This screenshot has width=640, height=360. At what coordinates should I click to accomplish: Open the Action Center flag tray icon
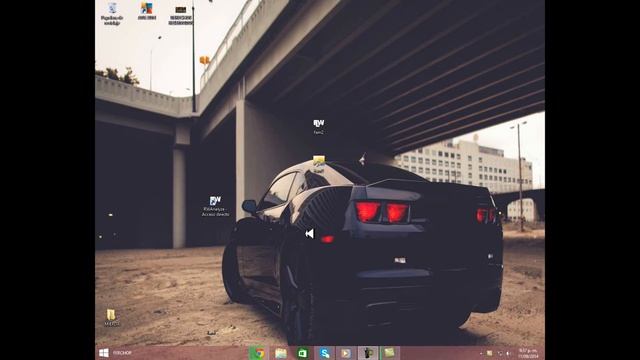[489, 353]
